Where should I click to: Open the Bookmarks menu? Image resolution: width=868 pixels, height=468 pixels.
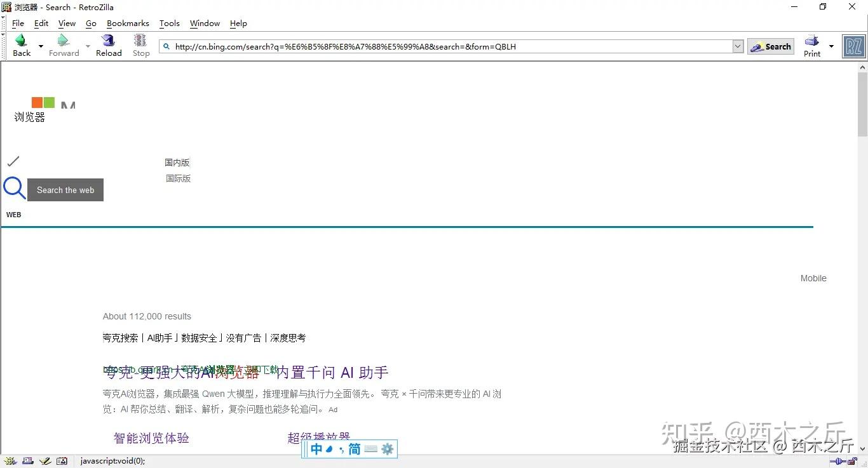[x=128, y=23]
